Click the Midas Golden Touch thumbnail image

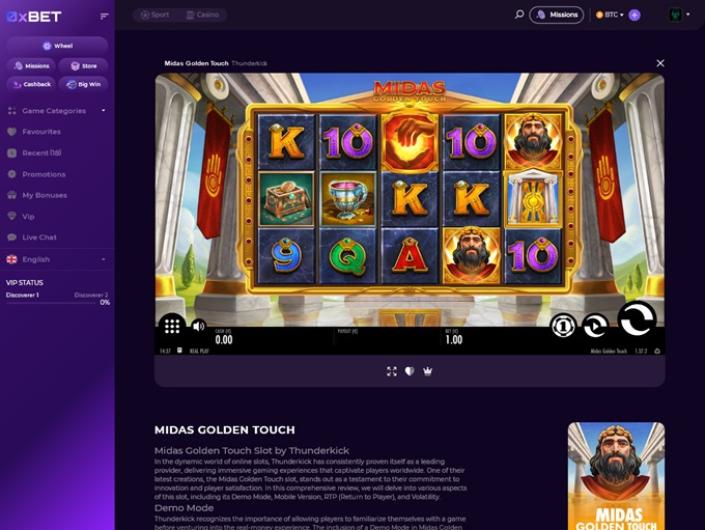616,476
